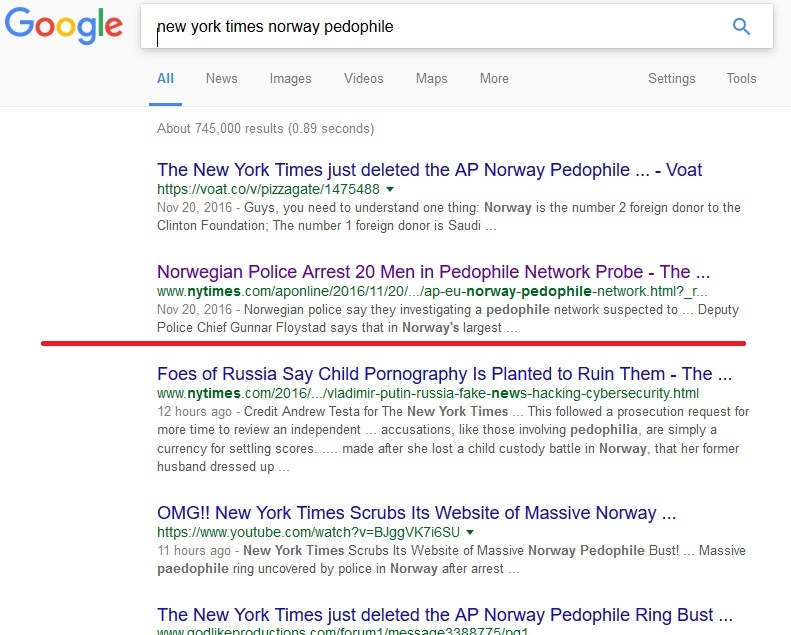
Task: Select the All tab
Action: (165, 79)
